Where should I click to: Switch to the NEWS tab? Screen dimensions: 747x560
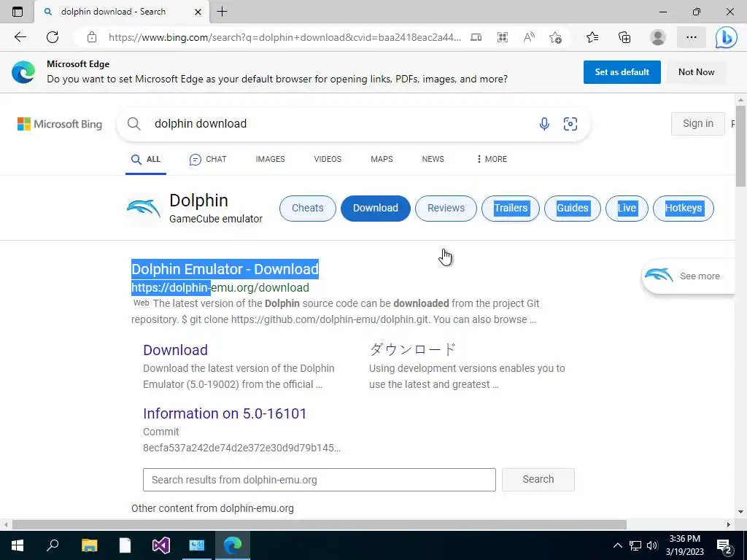pyautogui.click(x=433, y=159)
